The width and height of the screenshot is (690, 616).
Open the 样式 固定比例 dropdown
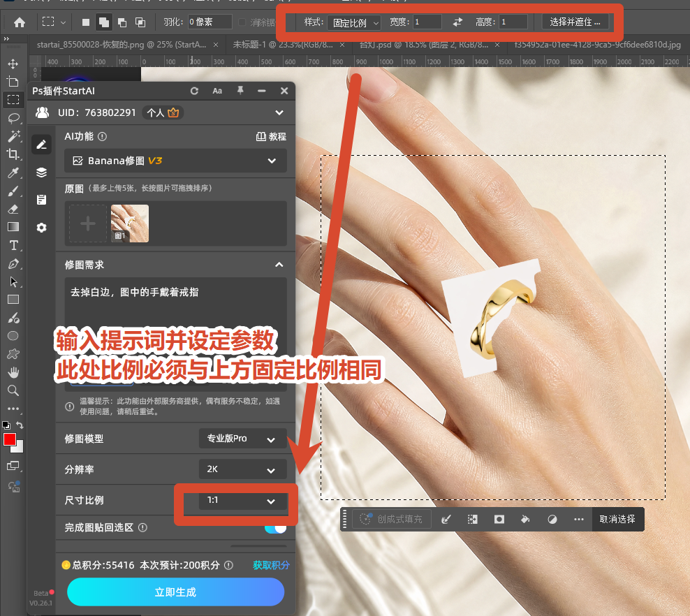[354, 22]
